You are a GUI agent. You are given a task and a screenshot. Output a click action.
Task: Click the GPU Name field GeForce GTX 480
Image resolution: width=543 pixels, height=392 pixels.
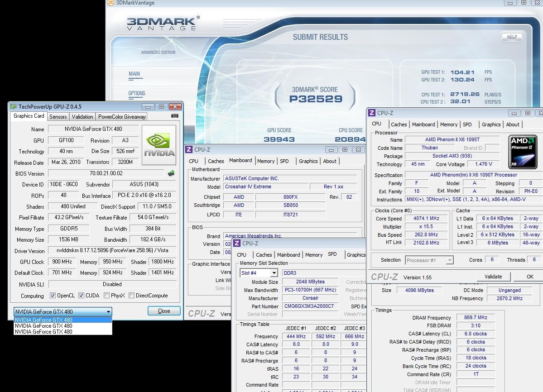[x=93, y=129]
